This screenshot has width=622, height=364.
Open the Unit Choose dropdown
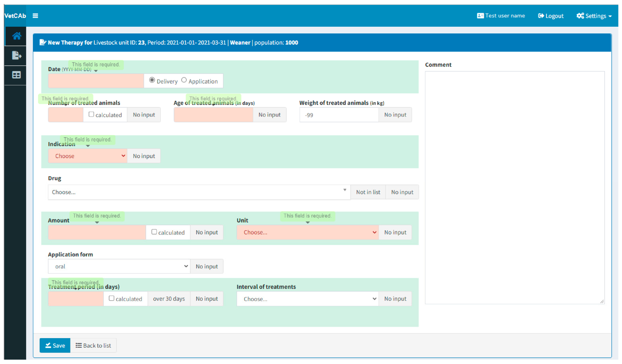[x=307, y=232]
